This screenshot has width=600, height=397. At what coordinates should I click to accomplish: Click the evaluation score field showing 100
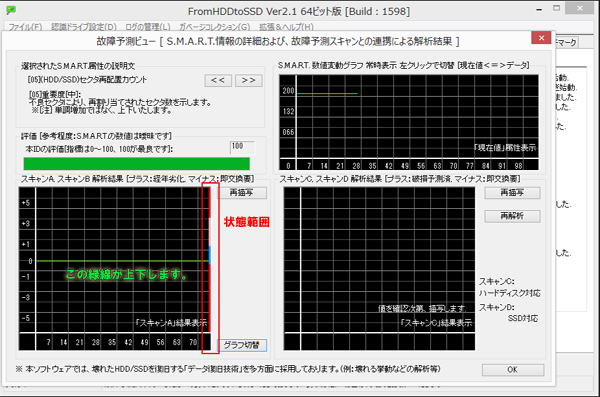tap(242, 147)
